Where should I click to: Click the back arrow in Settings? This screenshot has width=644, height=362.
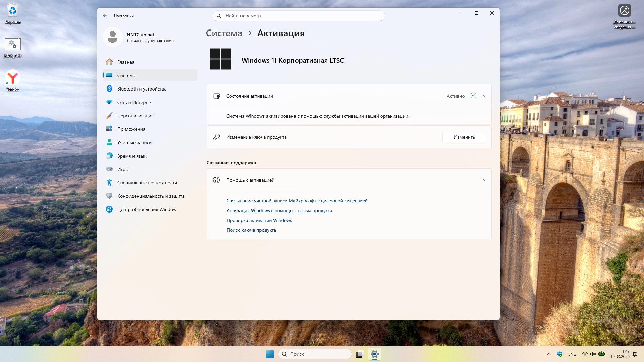[x=105, y=16]
